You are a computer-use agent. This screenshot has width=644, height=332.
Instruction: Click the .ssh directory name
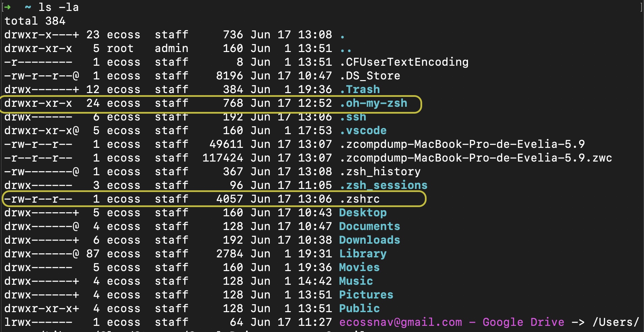[x=353, y=117]
